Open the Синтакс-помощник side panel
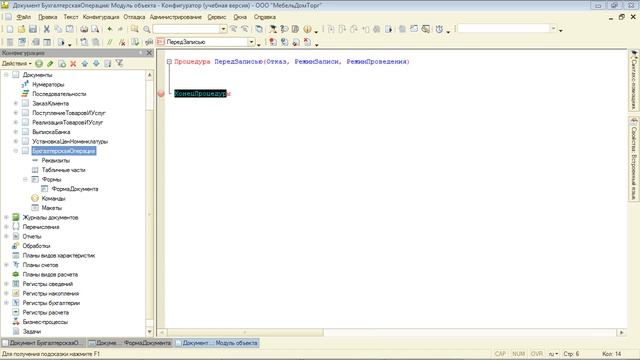Viewport: 640px width, 360px height. 633,80
